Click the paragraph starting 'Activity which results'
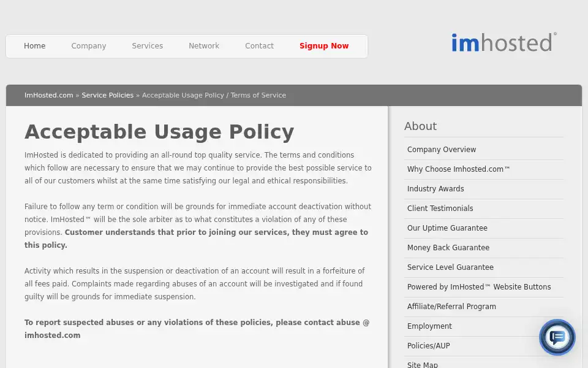This screenshot has height=368, width=588. click(195, 284)
